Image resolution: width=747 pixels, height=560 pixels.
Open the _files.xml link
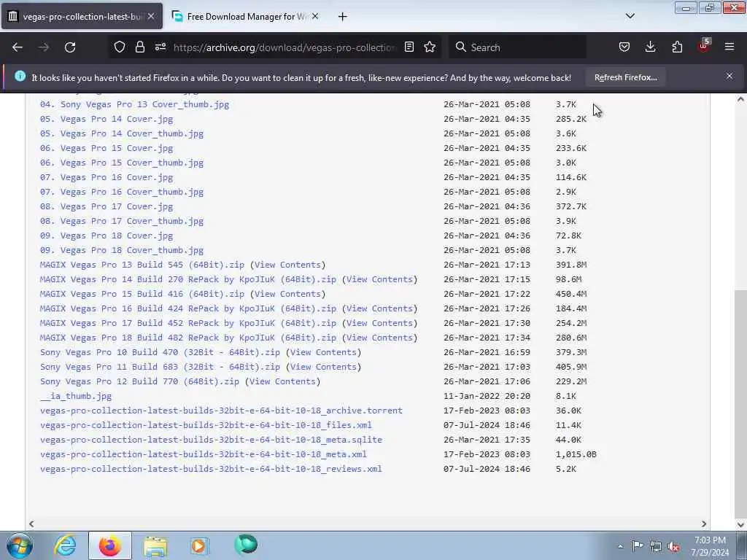[206, 425]
